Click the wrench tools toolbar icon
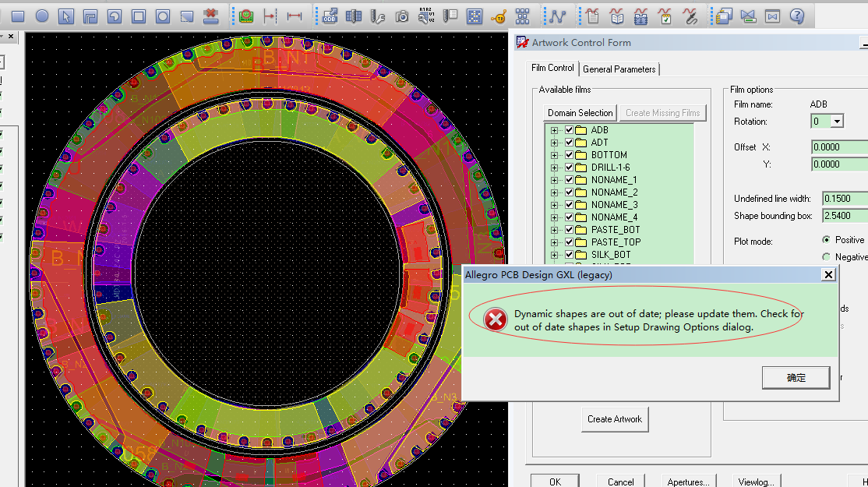The height and width of the screenshot is (487, 868). coord(378,16)
